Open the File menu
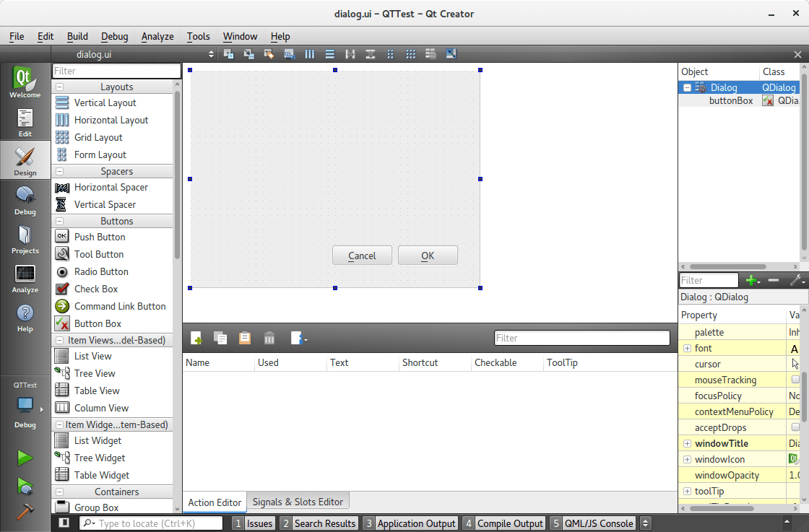This screenshot has width=809, height=532. [x=17, y=36]
